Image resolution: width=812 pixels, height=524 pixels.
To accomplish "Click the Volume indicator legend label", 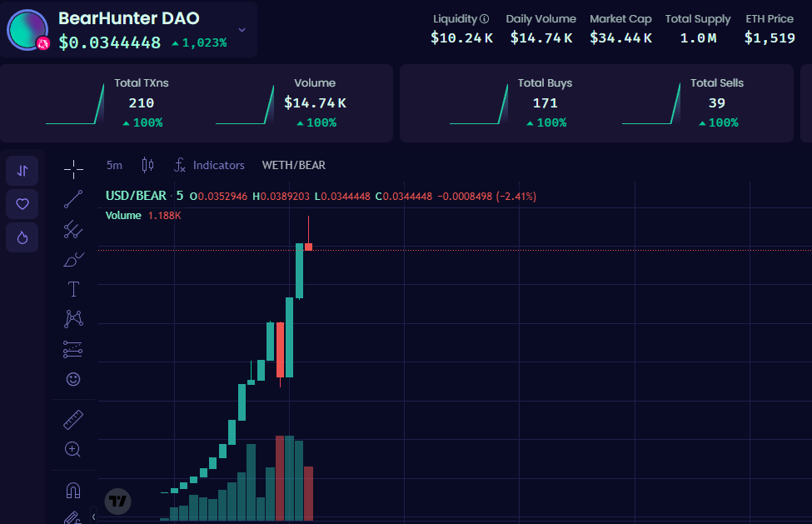I will (123, 216).
